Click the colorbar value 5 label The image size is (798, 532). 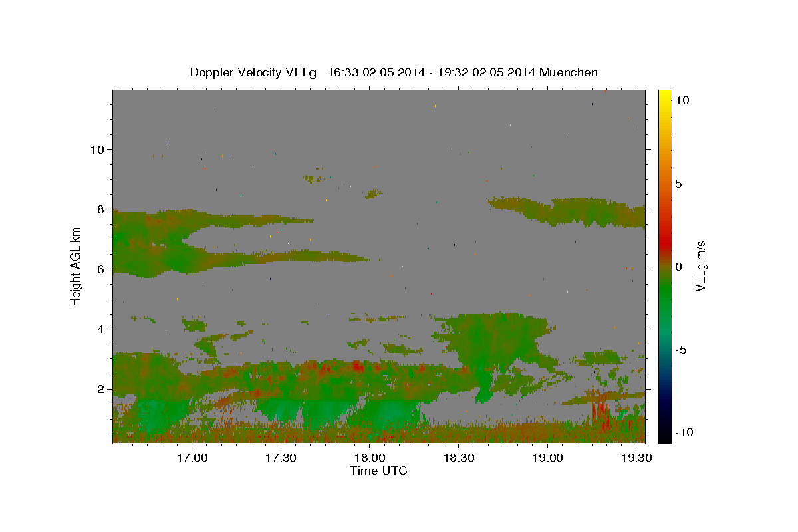(678, 184)
